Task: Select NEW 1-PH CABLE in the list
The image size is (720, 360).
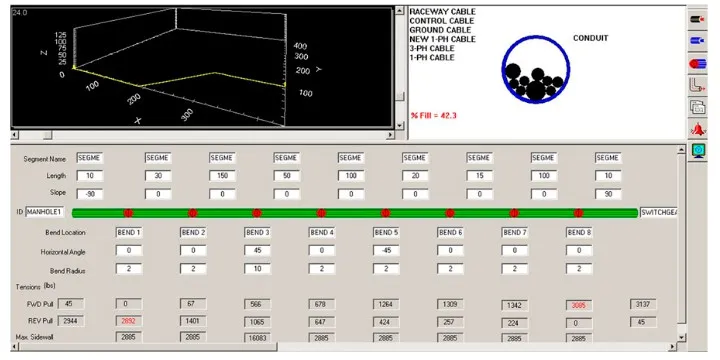Action: 442,39
